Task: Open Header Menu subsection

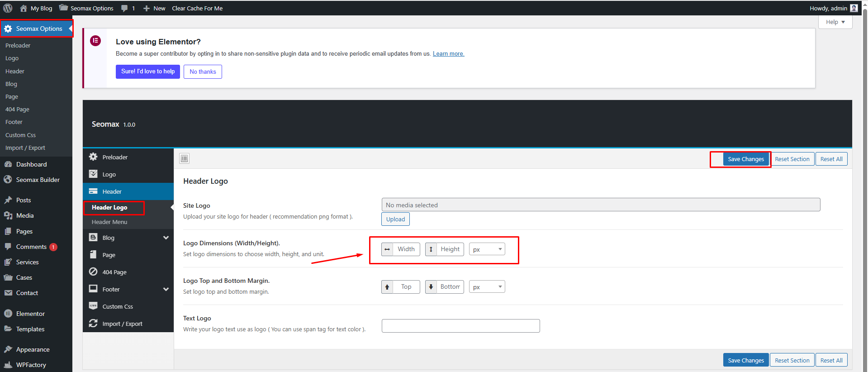Action: click(x=109, y=222)
